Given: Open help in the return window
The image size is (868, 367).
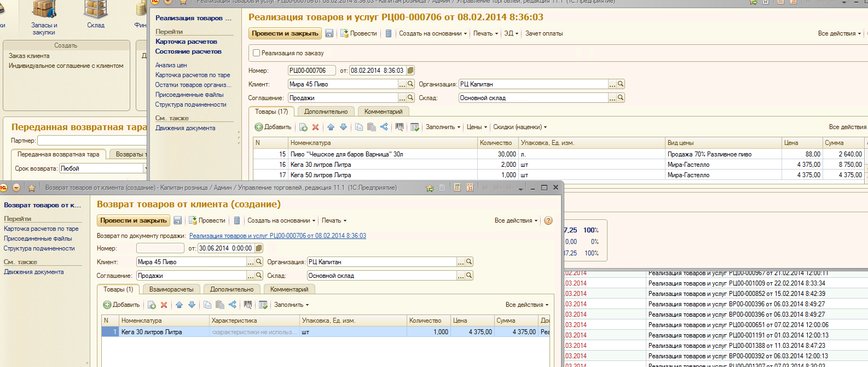Looking at the screenshot, I should click(548, 220).
